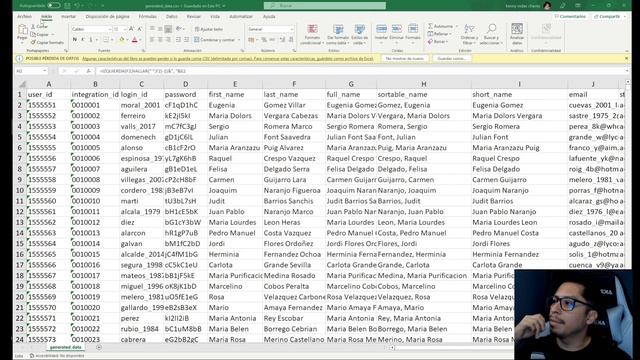The width and height of the screenshot is (640, 360).
Task: Open Estilos de celda
Action: 360,34
